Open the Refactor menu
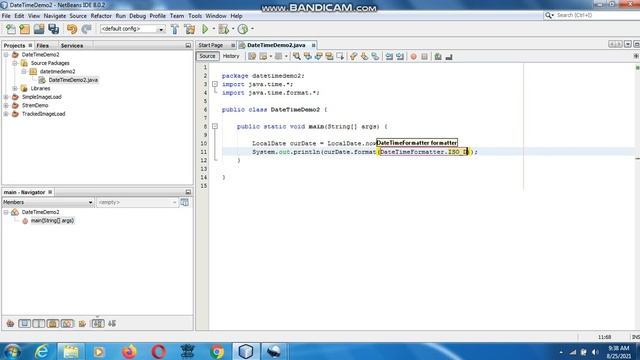This screenshot has width=640, height=360. point(101,16)
